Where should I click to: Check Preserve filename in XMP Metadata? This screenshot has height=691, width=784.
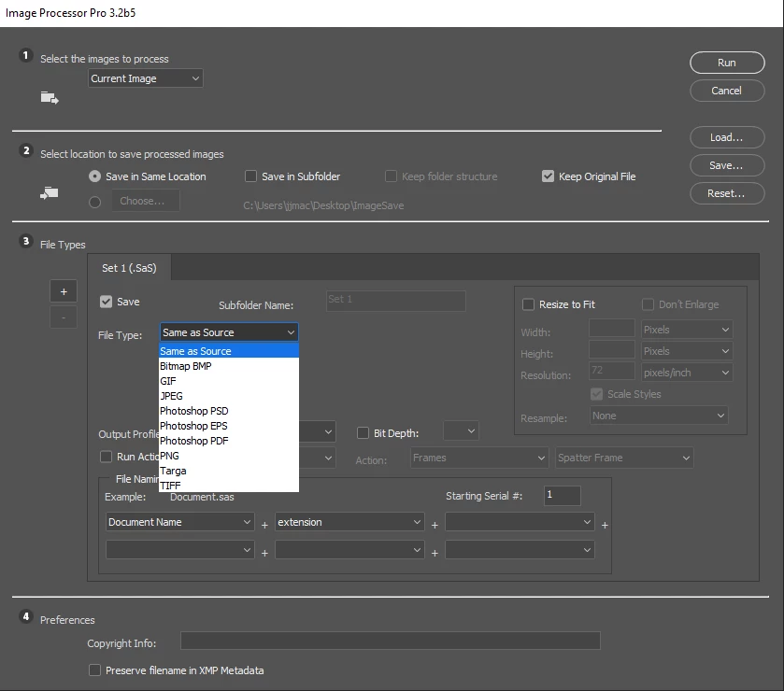point(94,670)
